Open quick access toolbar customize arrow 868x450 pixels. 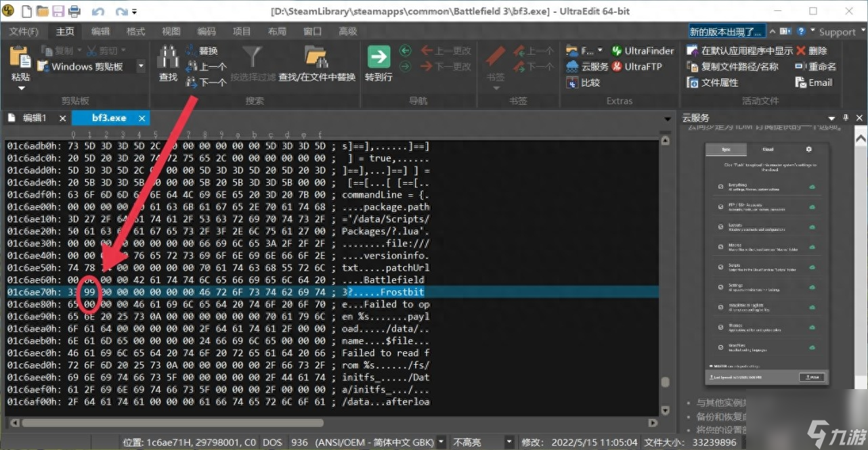pyautogui.click(x=134, y=12)
